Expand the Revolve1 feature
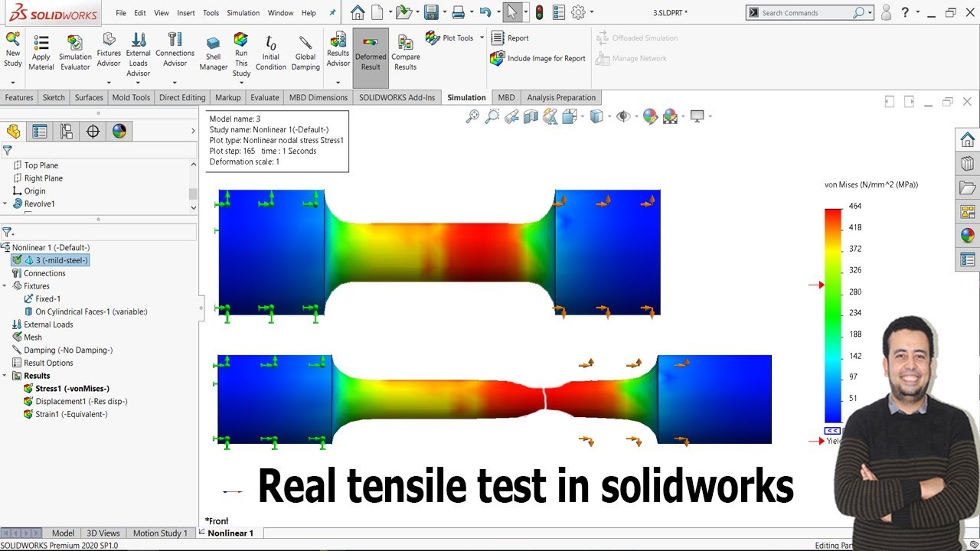 click(x=5, y=204)
